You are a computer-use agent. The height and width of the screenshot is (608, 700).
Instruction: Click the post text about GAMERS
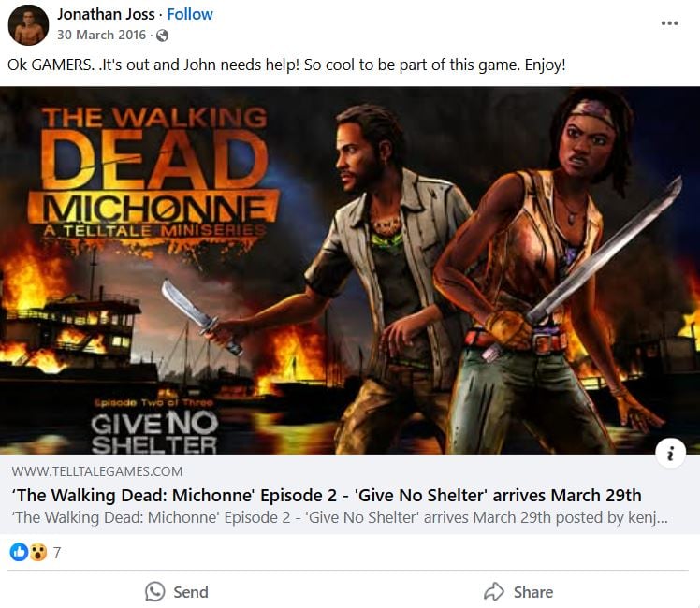[286, 65]
